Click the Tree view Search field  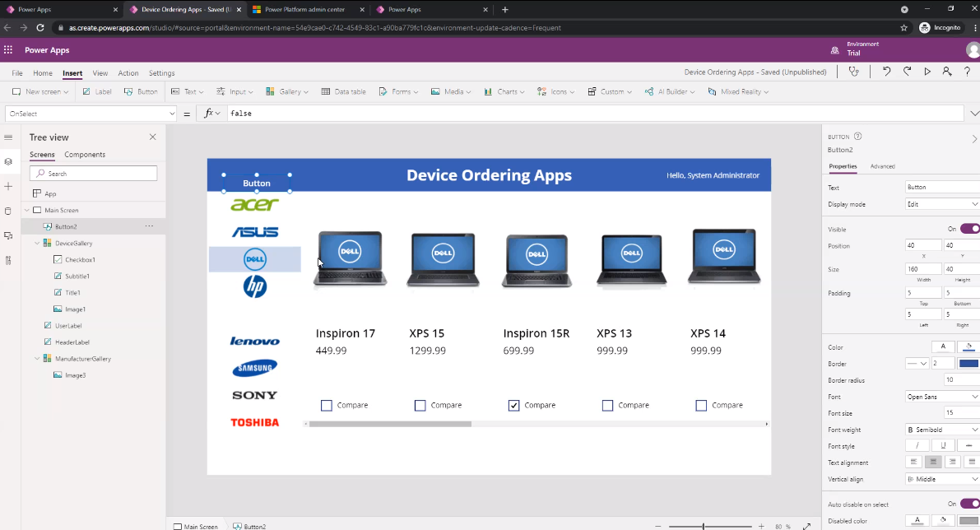93,173
